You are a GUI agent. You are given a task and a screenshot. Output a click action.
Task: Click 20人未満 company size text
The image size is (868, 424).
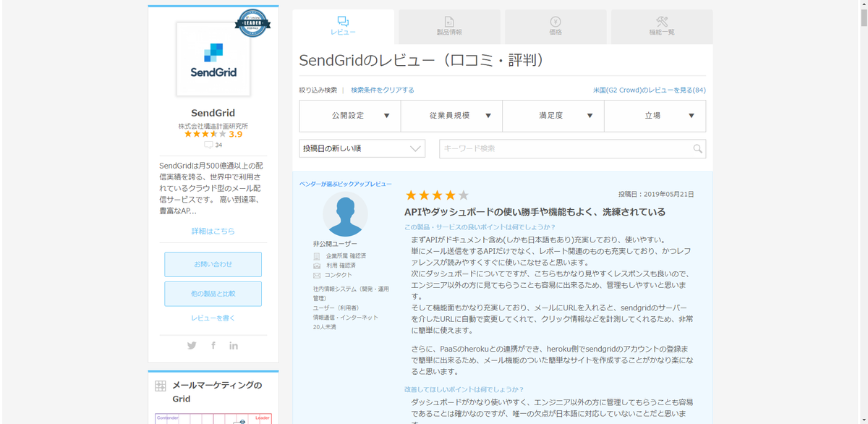click(325, 327)
